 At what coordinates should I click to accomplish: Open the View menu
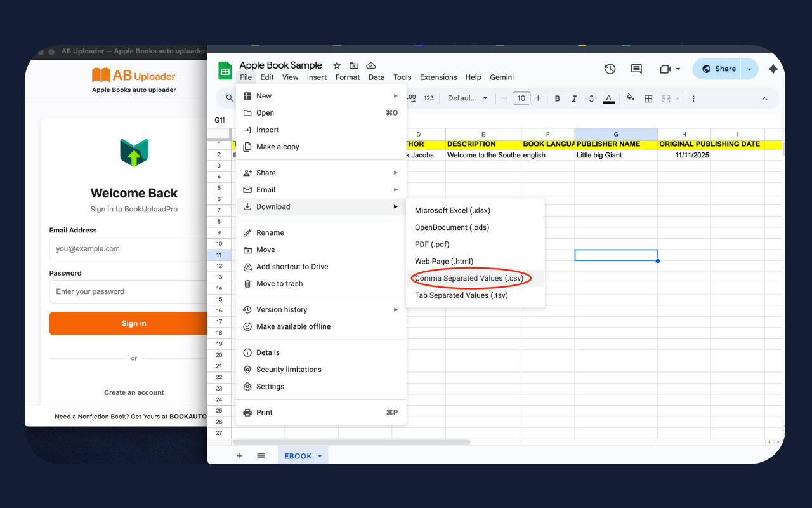pyautogui.click(x=290, y=77)
